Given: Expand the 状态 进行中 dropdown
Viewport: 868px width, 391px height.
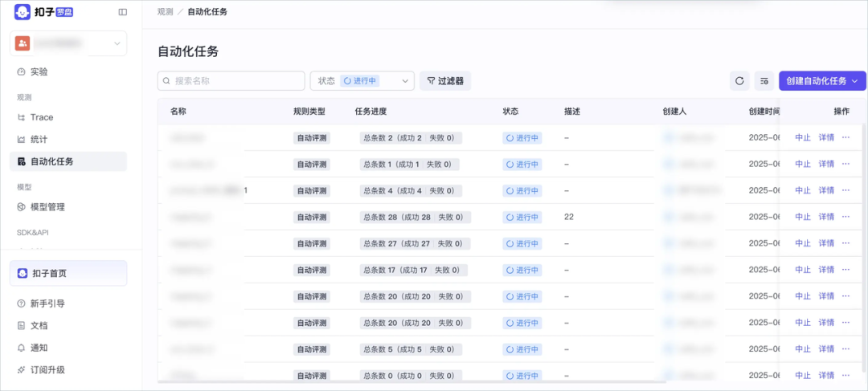Looking at the screenshot, I should click(x=362, y=81).
